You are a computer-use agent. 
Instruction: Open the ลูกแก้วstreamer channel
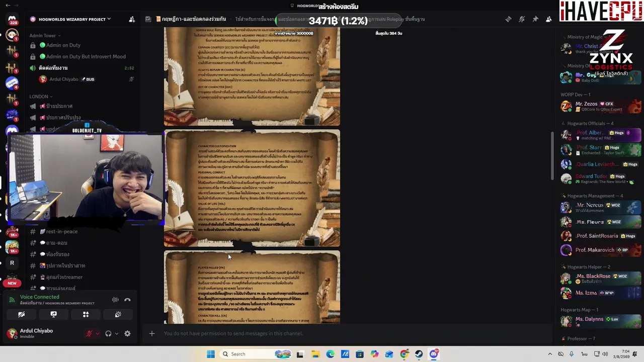(82, 277)
